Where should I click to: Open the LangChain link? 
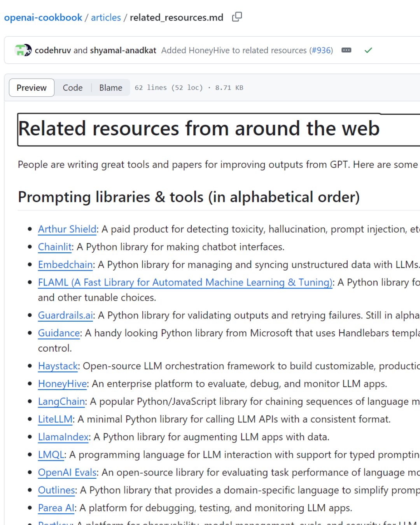(61, 402)
